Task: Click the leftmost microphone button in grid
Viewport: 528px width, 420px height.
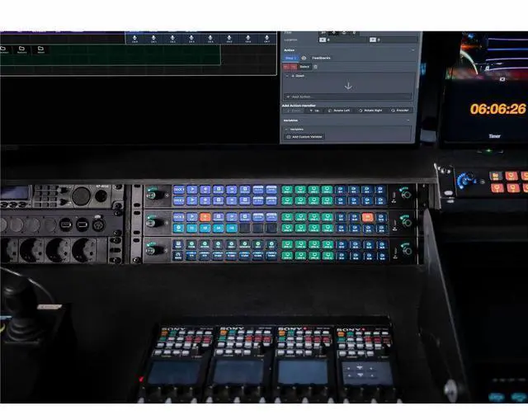Action: (x=134, y=39)
